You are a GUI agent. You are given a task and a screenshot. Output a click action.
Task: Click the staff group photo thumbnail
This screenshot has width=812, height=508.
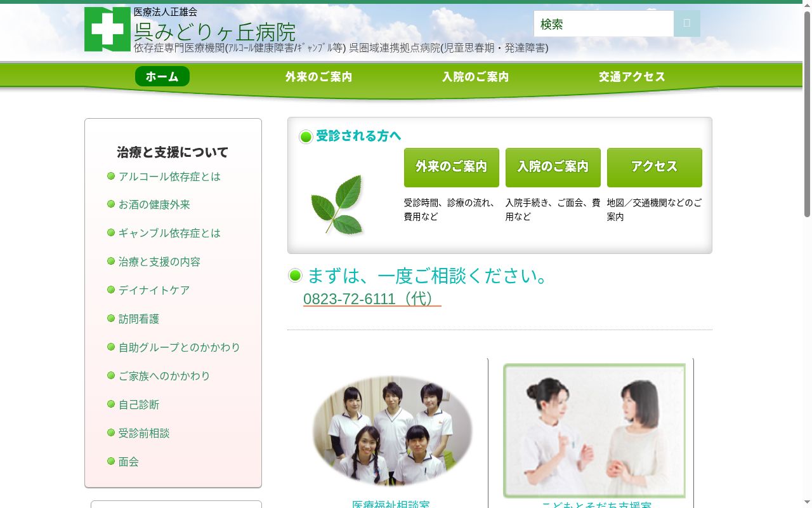(392, 431)
